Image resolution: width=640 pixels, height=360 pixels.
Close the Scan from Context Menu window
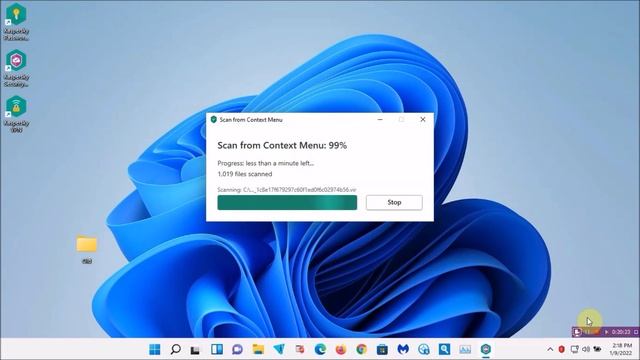423,120
